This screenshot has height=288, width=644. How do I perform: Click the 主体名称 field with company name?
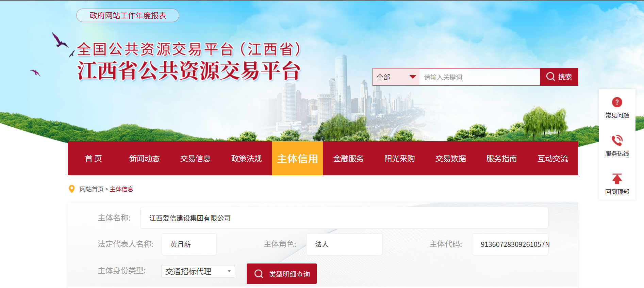pyautogui.click(x=344, y=218)
